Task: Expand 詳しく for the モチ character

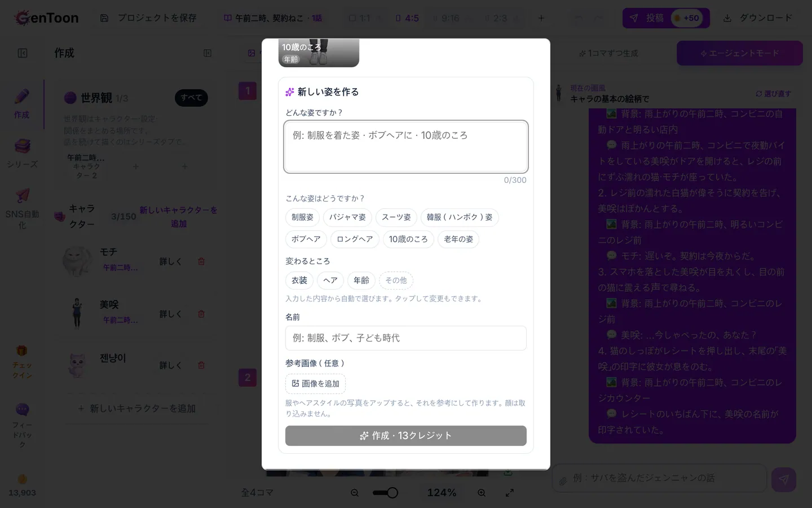Action: 170,261
